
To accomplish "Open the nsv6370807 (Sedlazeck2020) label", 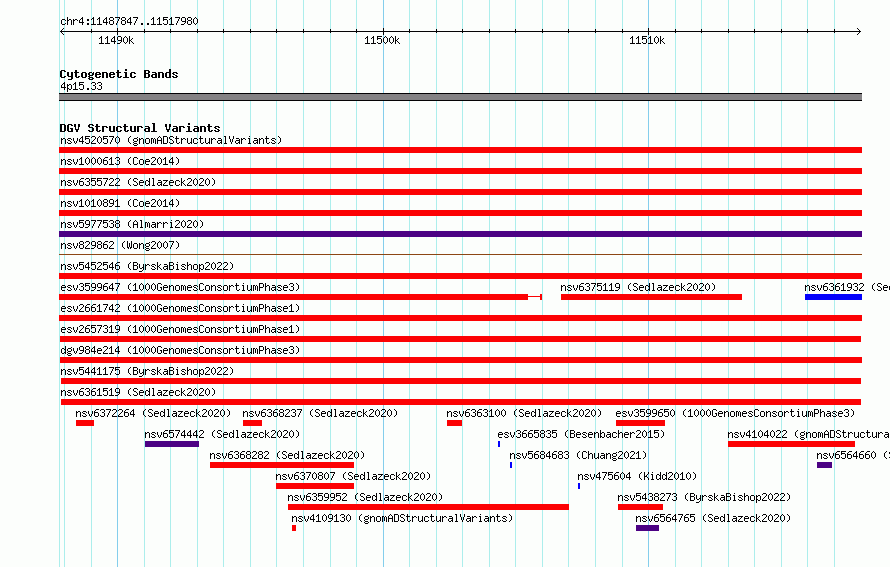I will pos(353,476).
